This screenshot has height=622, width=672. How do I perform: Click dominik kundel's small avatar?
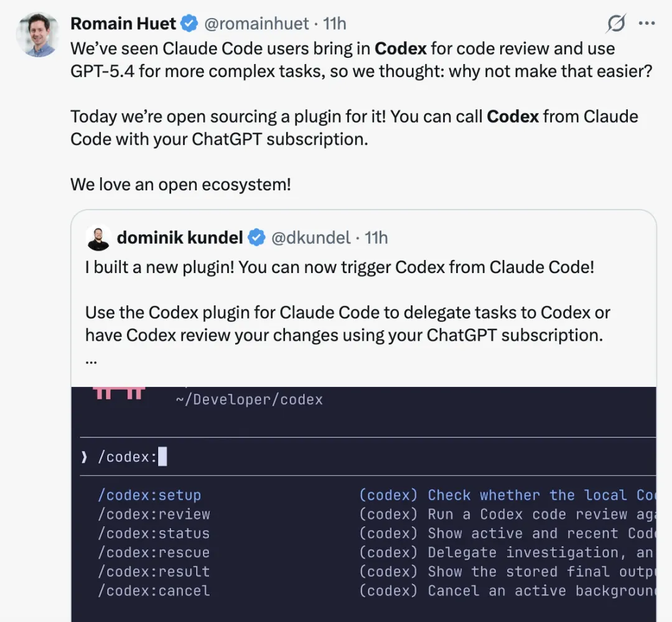[x=98, y=238]
